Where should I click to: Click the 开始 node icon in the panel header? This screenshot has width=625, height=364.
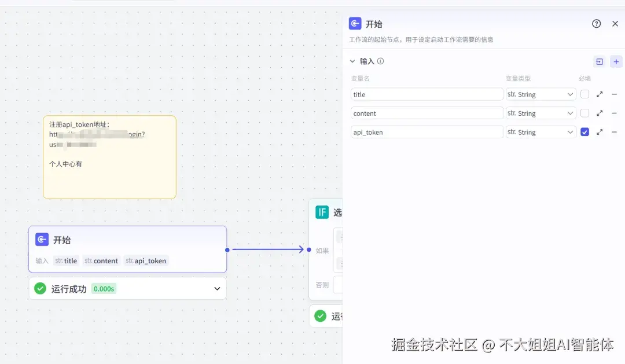point(355,23)
